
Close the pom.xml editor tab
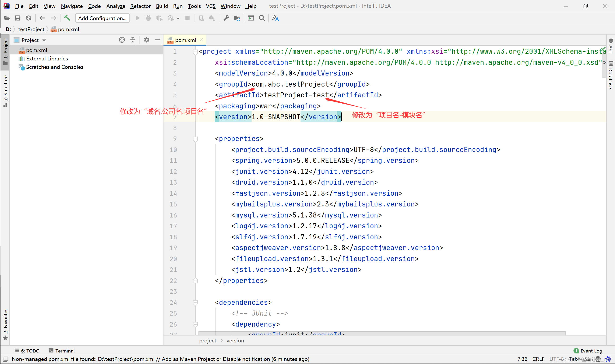[201, 40]
